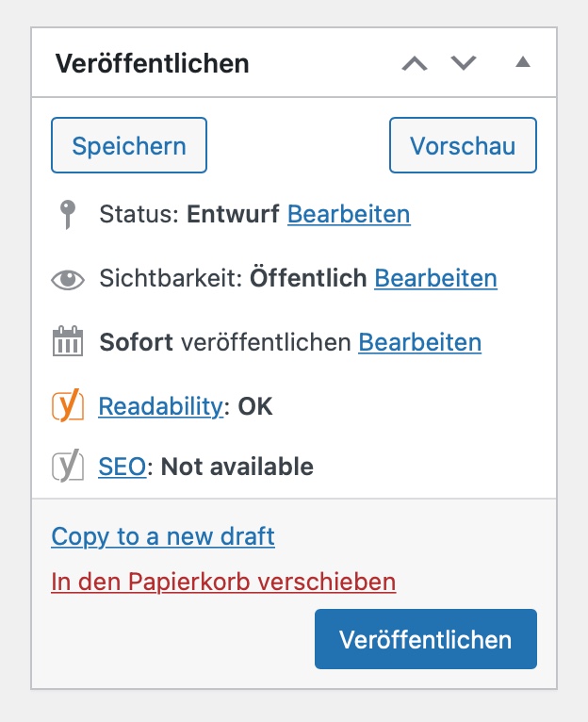
Task: Collapse the Veröffentlichen panel with triangle
Action: (x=523, y=61)
